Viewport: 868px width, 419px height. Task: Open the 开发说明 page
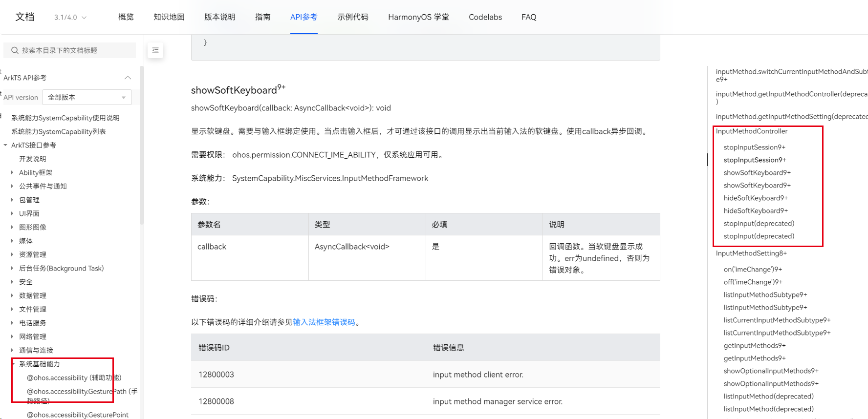33,159
